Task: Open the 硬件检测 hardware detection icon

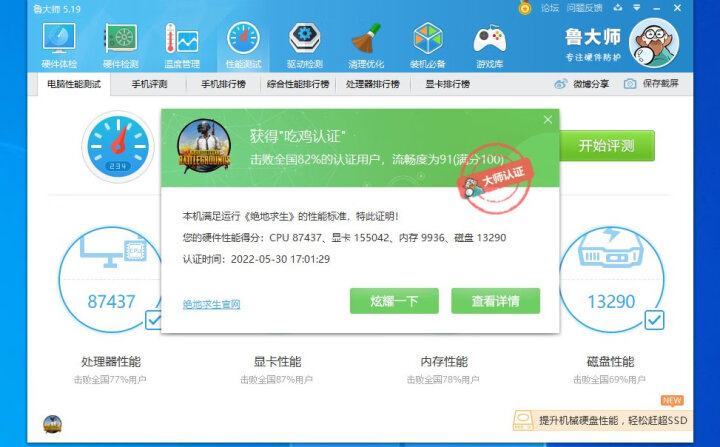Action: 120,39
